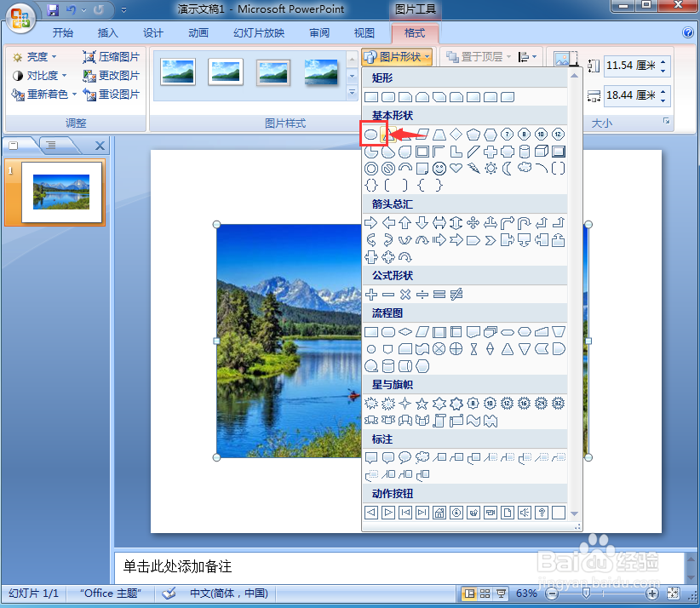The image size is (700, 608).
Task: Switch to the outline pane tab
Action: [51, 145]
